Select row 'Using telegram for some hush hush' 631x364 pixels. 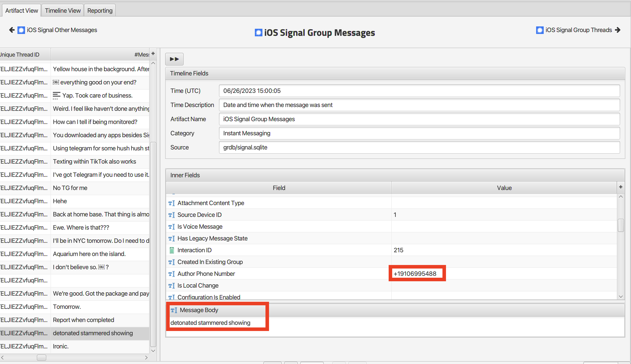pyautogui.click(x=75, y=148)
